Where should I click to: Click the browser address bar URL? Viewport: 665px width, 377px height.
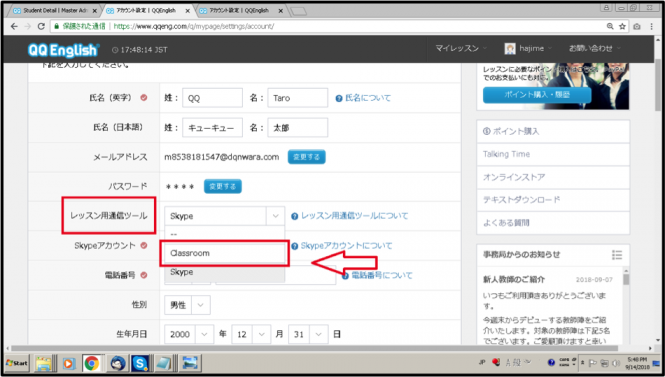click(193, 26)
